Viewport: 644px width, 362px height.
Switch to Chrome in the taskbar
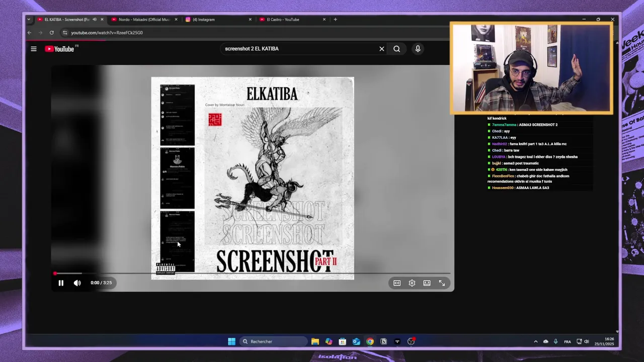[x=370, y=341]
